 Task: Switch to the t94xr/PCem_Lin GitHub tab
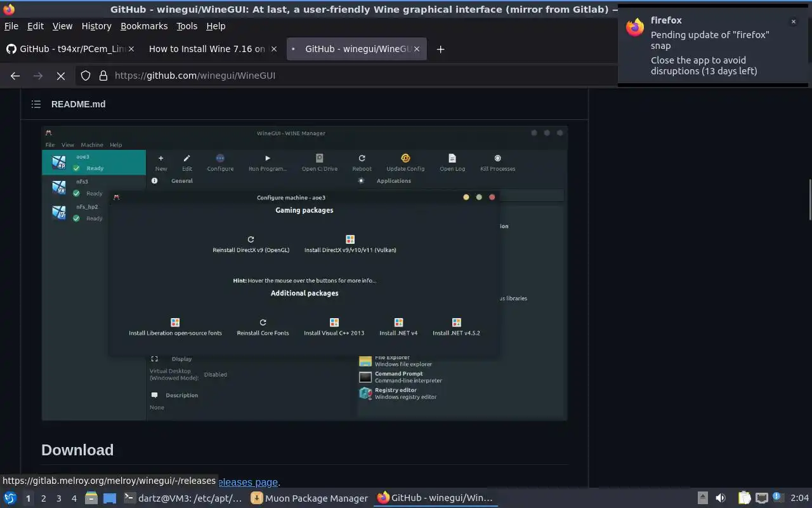tap(71, 49)
